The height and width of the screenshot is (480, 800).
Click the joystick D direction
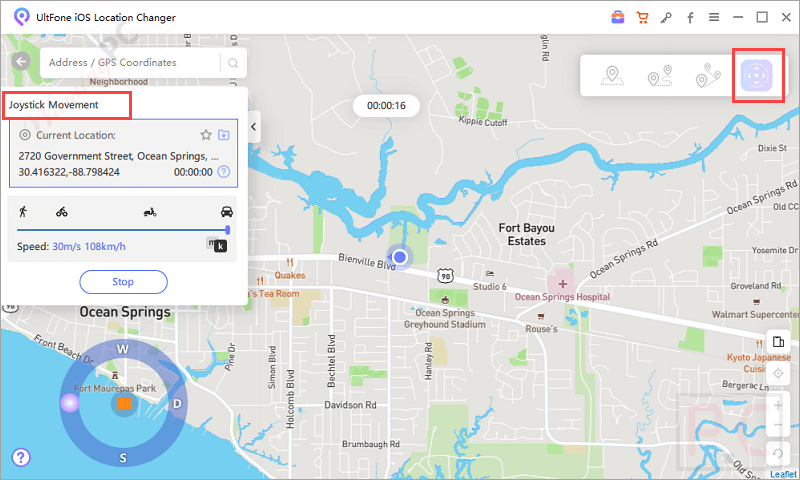pos(177,403)
